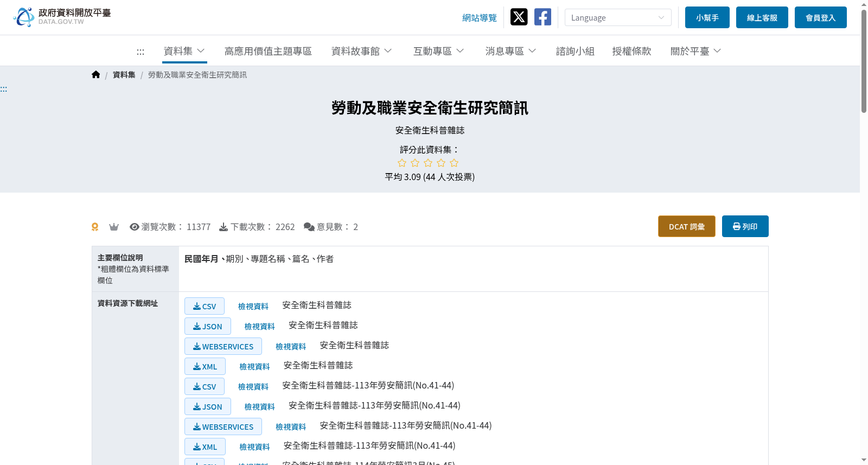Screen dimensions: 868x465
Task: Click the 列印 print button
Action: pyautogui.click(x=745, y=226)
